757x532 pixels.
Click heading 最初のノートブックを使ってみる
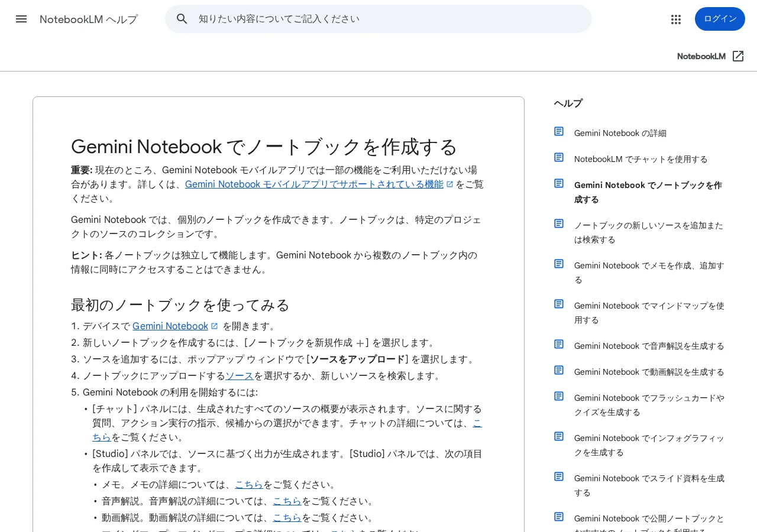(180, 305)
